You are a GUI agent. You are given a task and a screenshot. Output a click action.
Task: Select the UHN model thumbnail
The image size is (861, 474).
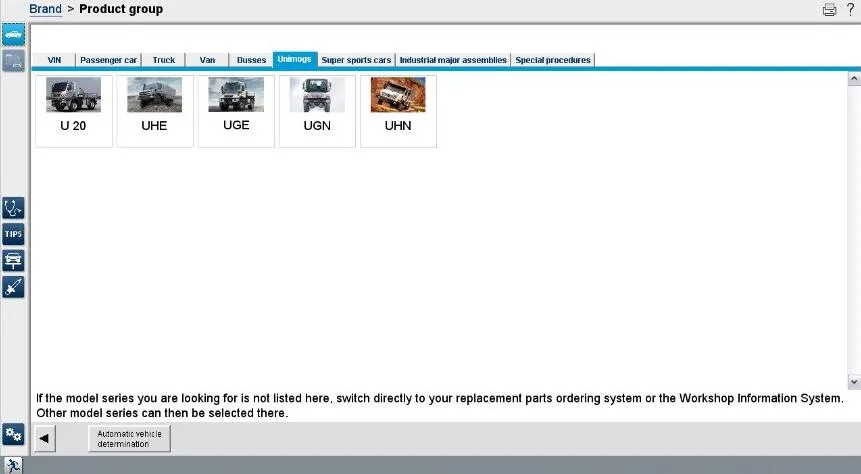point(398,111)
